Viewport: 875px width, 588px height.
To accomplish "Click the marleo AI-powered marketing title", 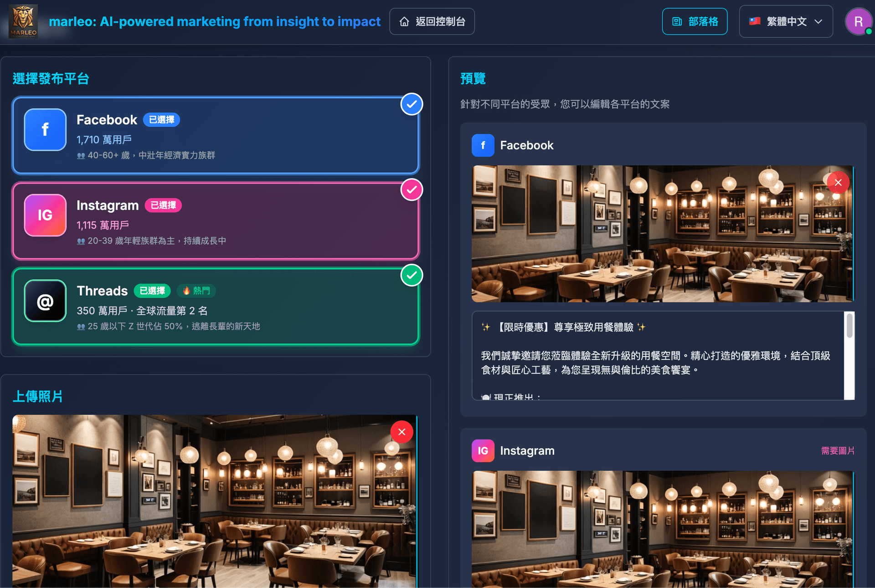I will 215,21.
